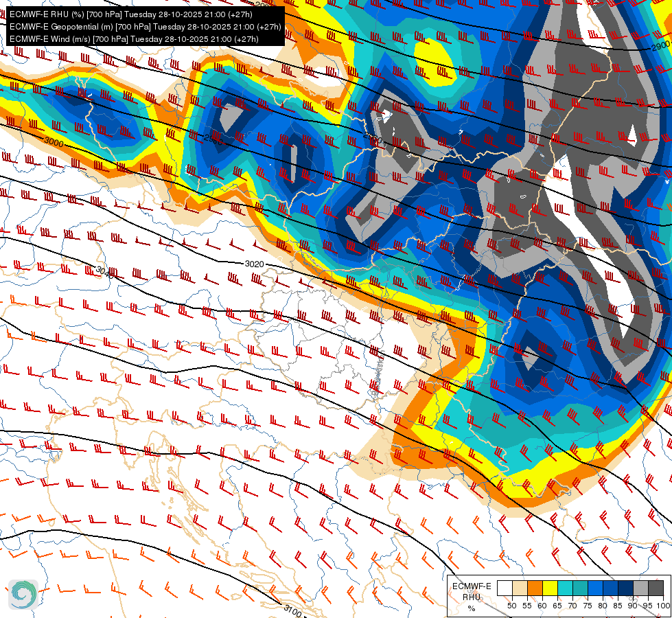Image resolution: width=672 pixels, height=618 pixels.
Task: Click the medium blue 75–80 legend swatch
Action: pyautogui.click(x=595, y=588)
